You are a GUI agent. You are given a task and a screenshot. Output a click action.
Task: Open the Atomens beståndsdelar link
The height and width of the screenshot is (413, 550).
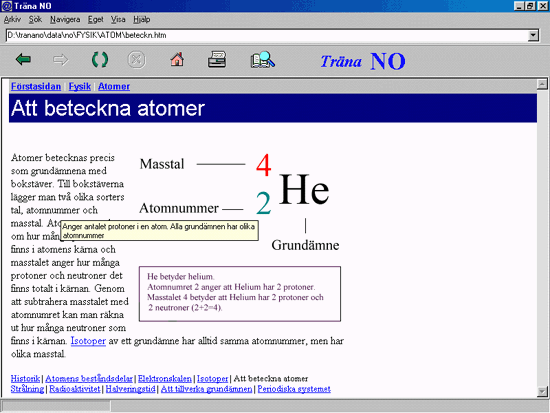pyautogui.click(x=89, y=379)
